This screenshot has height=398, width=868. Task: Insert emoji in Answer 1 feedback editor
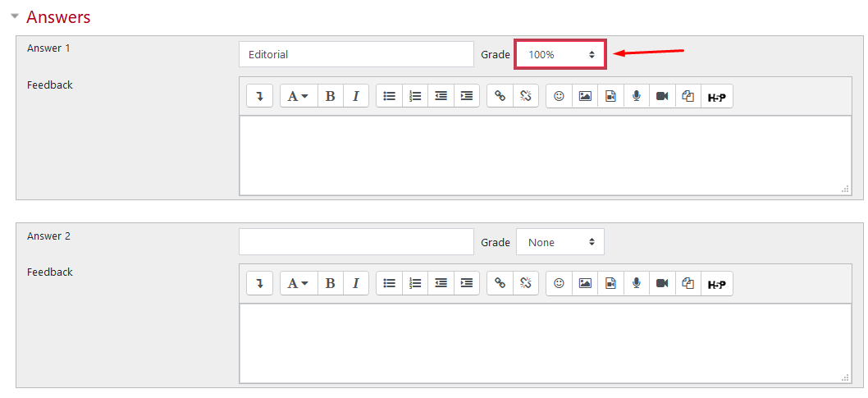click(x=560, y=96)
